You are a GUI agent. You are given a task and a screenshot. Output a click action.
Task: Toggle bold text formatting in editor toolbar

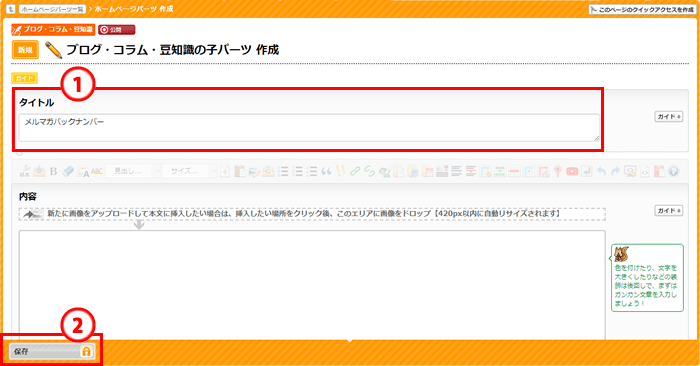54,171
